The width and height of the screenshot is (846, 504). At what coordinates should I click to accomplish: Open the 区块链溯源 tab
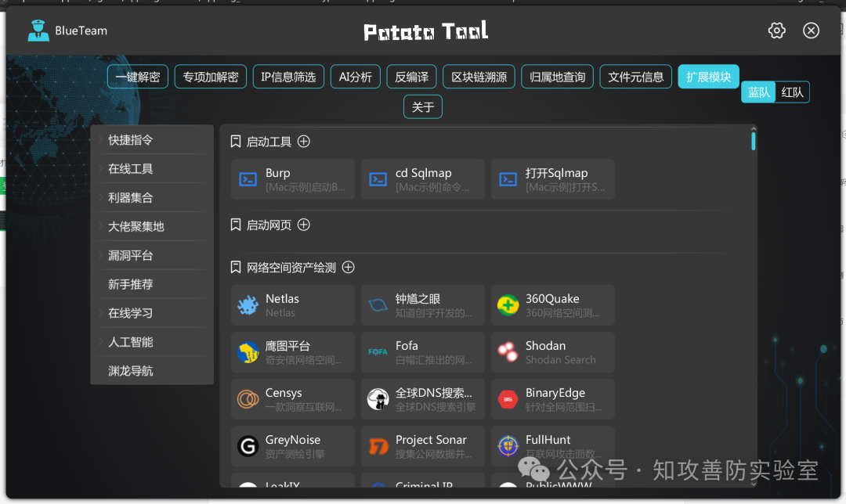point(479,77)
